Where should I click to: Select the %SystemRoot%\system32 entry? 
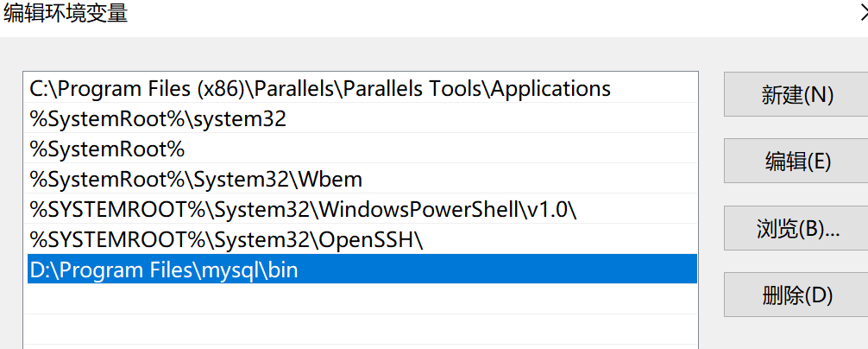pos(361,118)
